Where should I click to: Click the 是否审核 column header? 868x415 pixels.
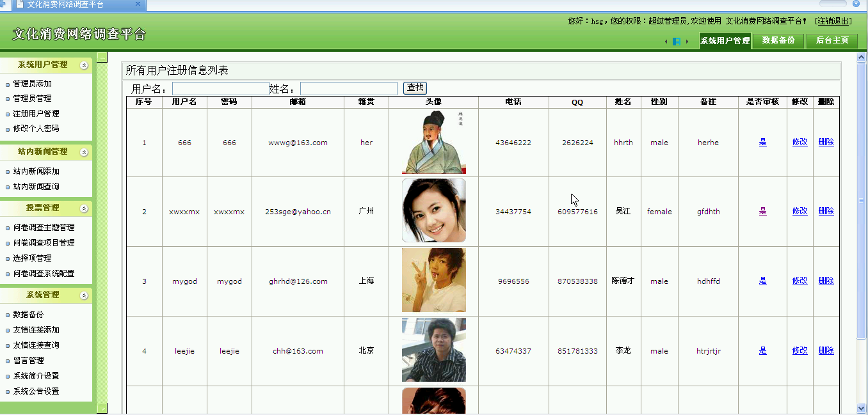[762, 102]
